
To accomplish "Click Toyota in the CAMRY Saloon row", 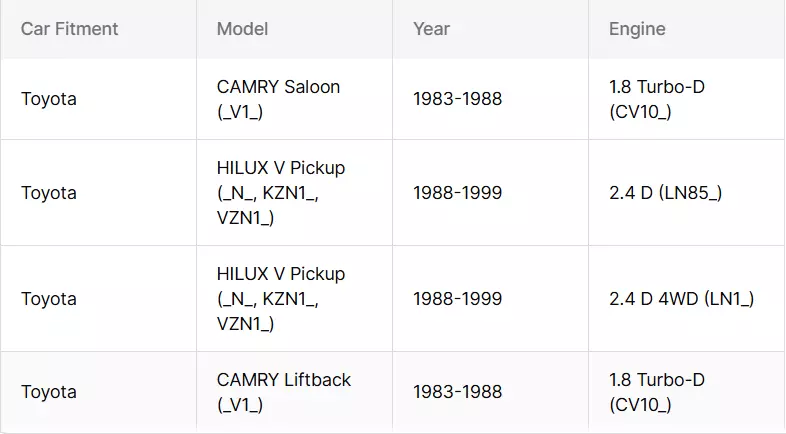I will coord(49,99).
